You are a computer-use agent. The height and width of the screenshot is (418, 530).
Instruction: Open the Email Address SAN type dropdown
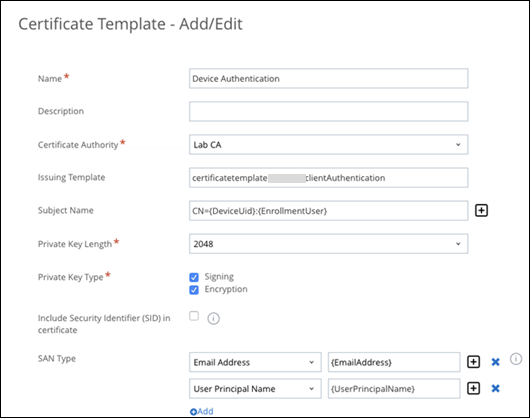[x=255, y=362]
